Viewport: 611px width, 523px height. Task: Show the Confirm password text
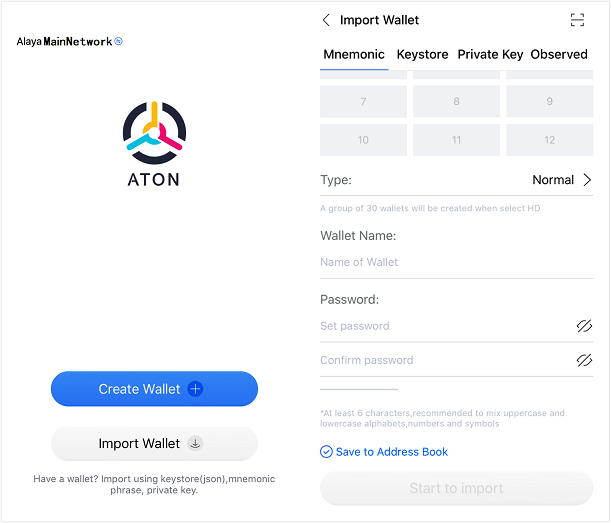point(584,360)
